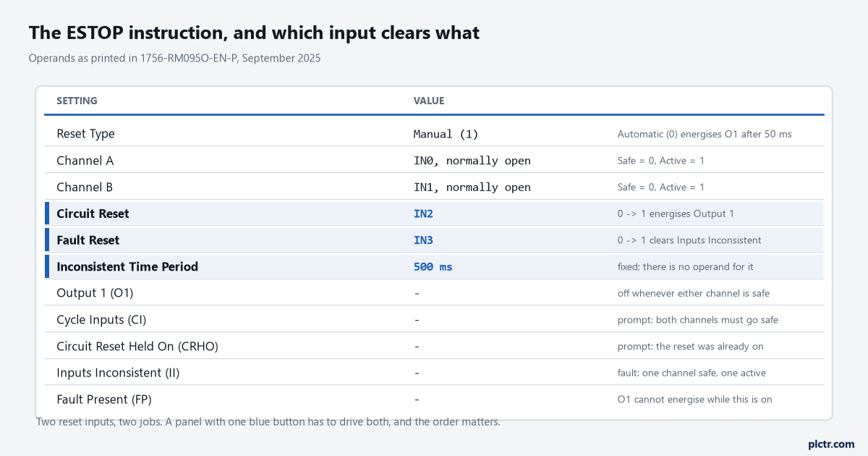
Task: Click the note "0 -> 1 energises Output 1"
Action: pyautogui.click(x=676, y=214)
